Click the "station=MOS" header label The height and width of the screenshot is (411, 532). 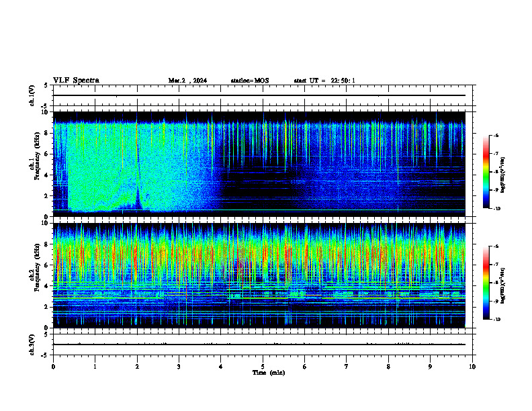250,81
